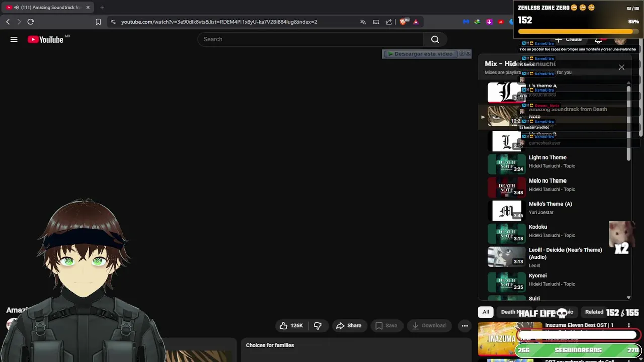Open the Melo no Theme thumbnail

[x=506, y=187]
